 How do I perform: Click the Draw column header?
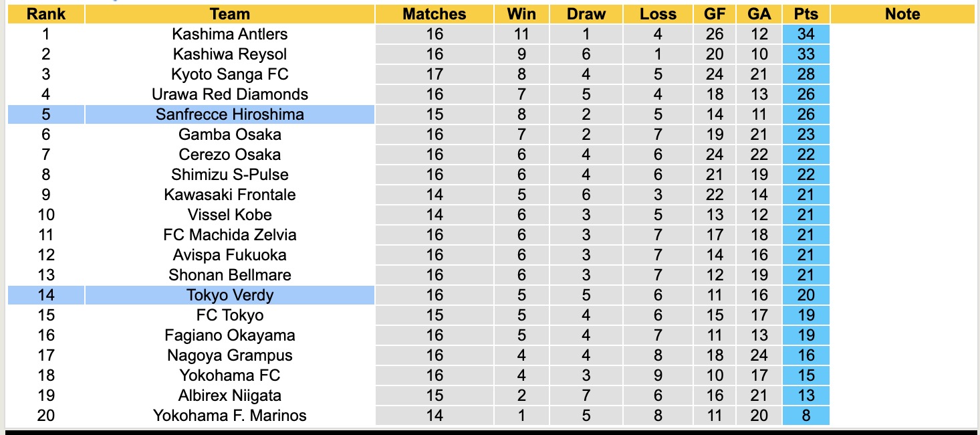pos(586,14)
